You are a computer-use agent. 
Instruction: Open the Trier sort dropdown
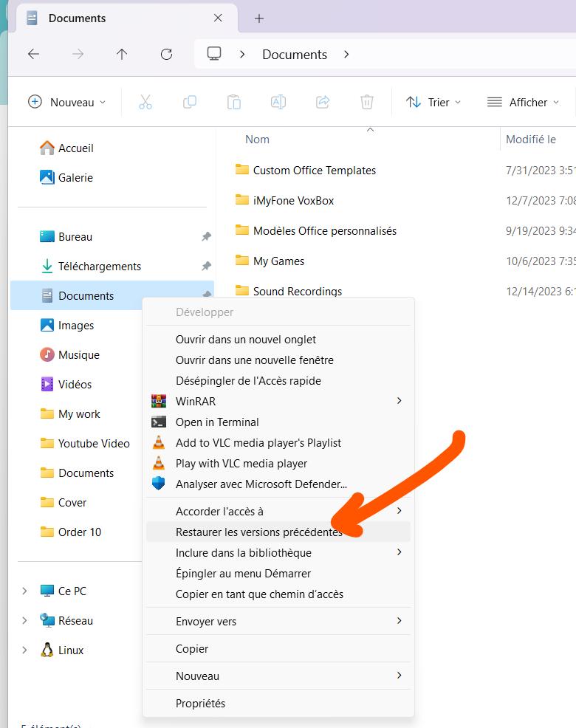click(x=433, y=102)
